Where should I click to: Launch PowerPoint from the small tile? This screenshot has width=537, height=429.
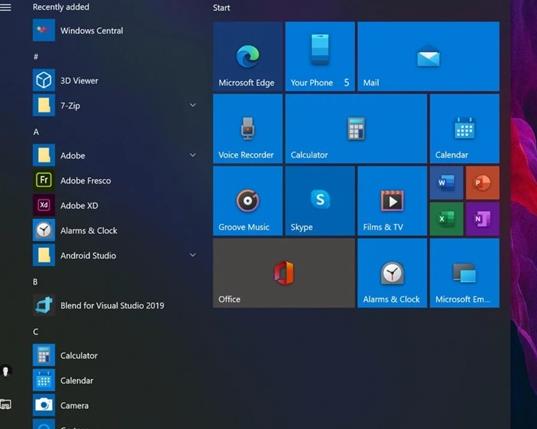click(x=483, y=183)
